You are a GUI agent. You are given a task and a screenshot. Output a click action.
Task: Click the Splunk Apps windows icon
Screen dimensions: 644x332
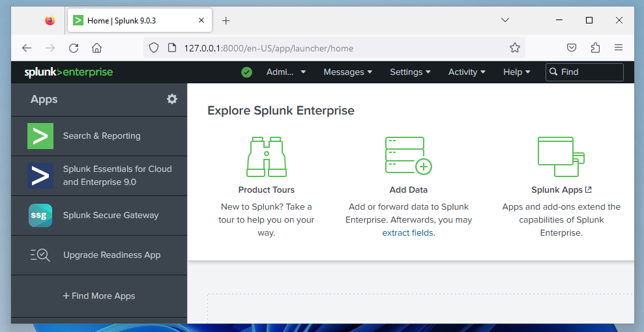560,156
